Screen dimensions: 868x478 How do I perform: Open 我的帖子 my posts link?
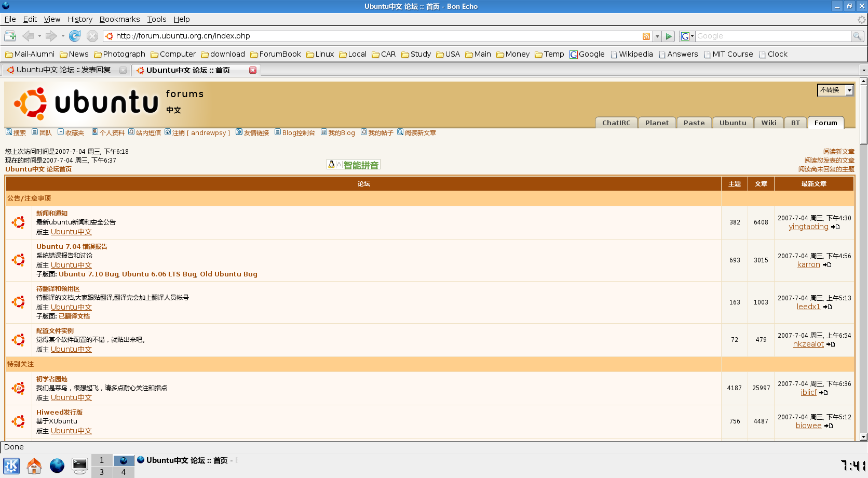pyautogui.click(x=377, y=132)
